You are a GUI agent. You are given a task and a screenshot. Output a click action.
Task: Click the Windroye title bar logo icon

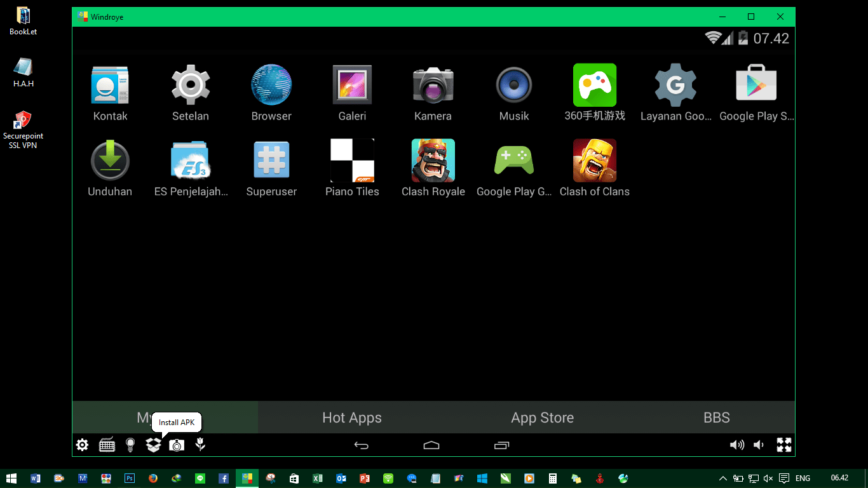tap(83, 17)
